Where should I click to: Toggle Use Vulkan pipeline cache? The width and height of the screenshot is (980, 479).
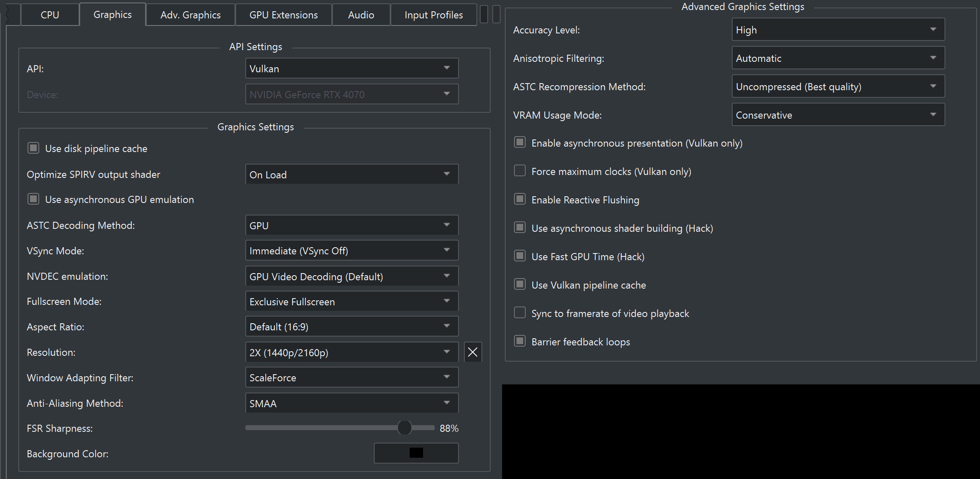(x=520, y=284)
